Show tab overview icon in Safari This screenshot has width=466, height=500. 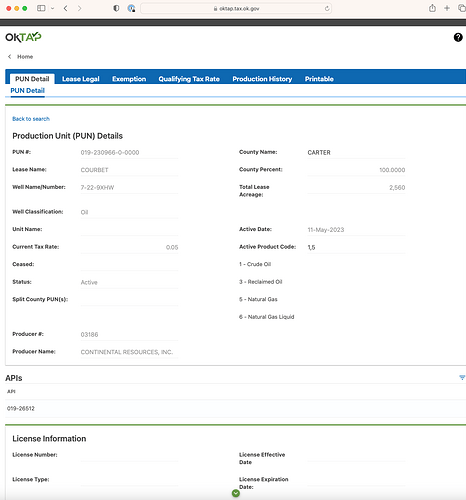[x=462, y=8]
